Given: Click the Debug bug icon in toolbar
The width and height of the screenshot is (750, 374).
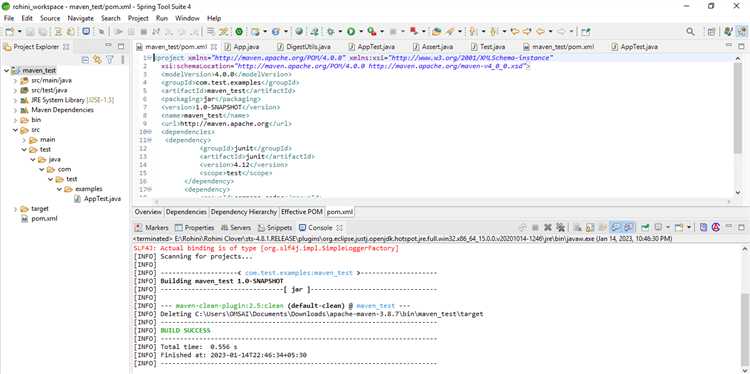Looking at the screenshot, I should click(x=331, y=32).
